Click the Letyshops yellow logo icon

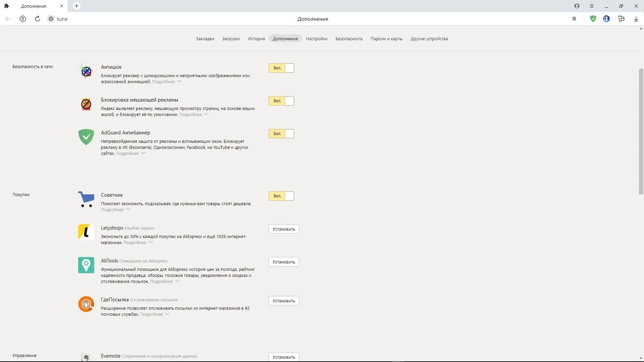(86, 232)
